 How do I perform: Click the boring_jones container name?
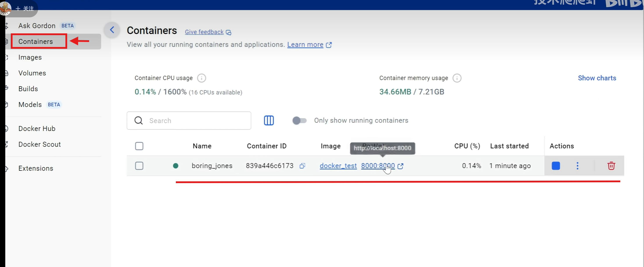pyautogui.click(x=212, y=166)
